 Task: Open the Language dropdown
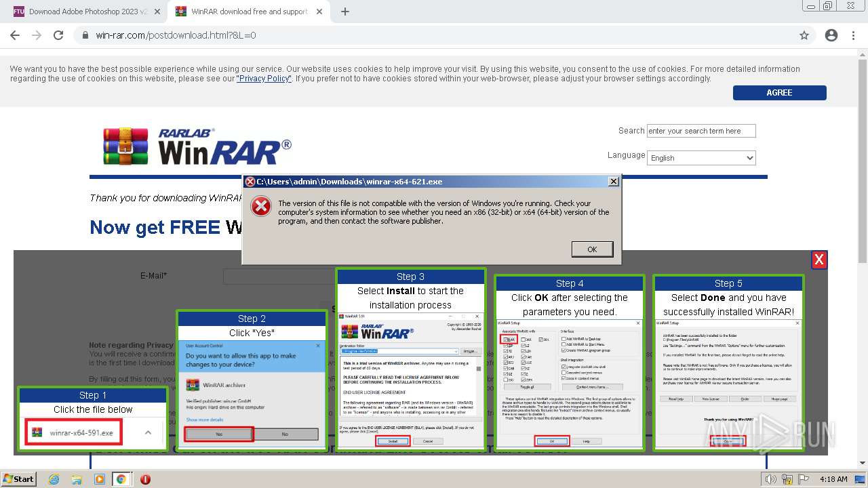701,158
